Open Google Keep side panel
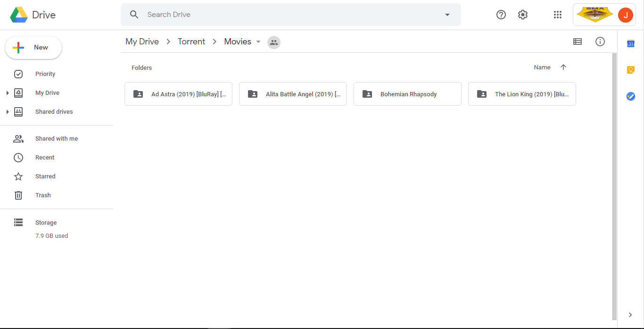Screen dimensions: 644x329 (631, 70)
